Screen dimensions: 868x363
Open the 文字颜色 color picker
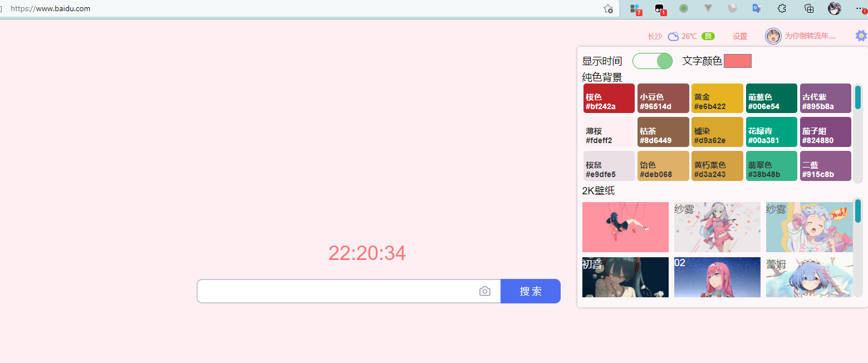738,61
